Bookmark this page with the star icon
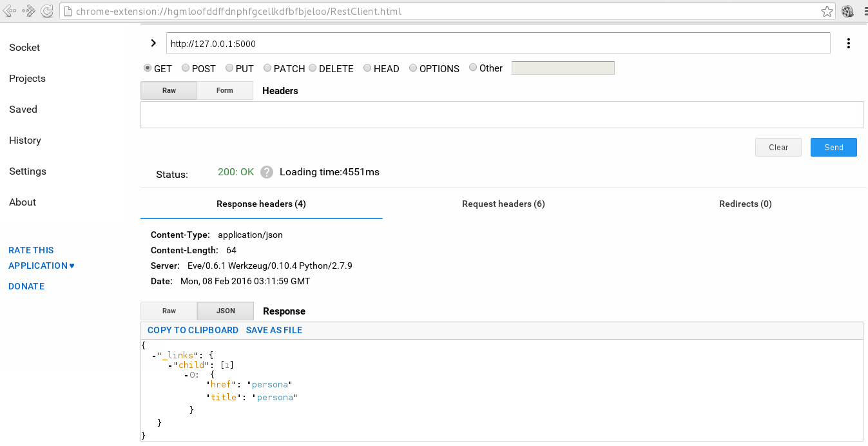 [x=827, y=11]
